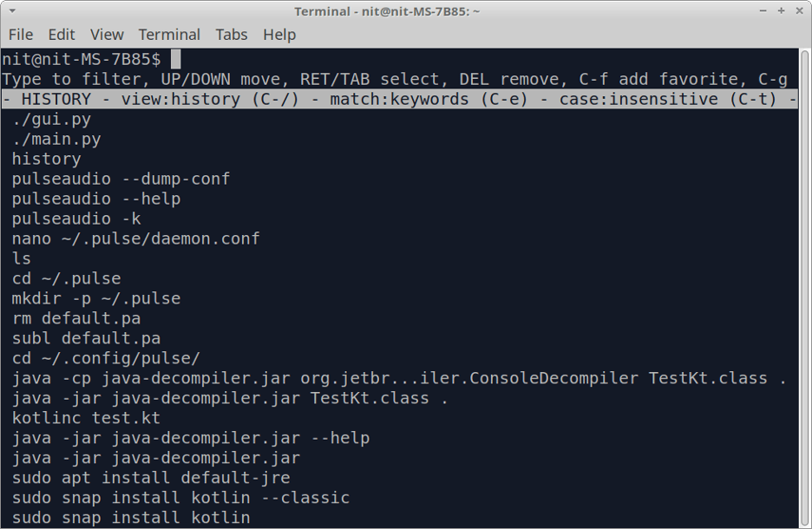Viewport: 812px width, 529px height.
Task: Click the HISTORY header bar
Action: point(56,99)
